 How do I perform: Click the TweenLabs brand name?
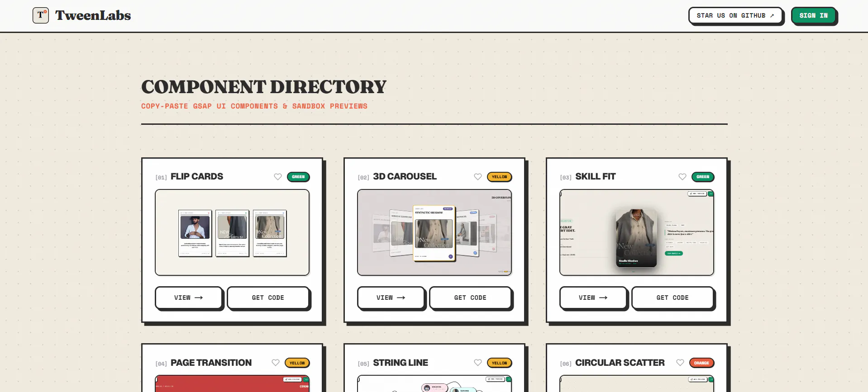[x=93, y=15]
